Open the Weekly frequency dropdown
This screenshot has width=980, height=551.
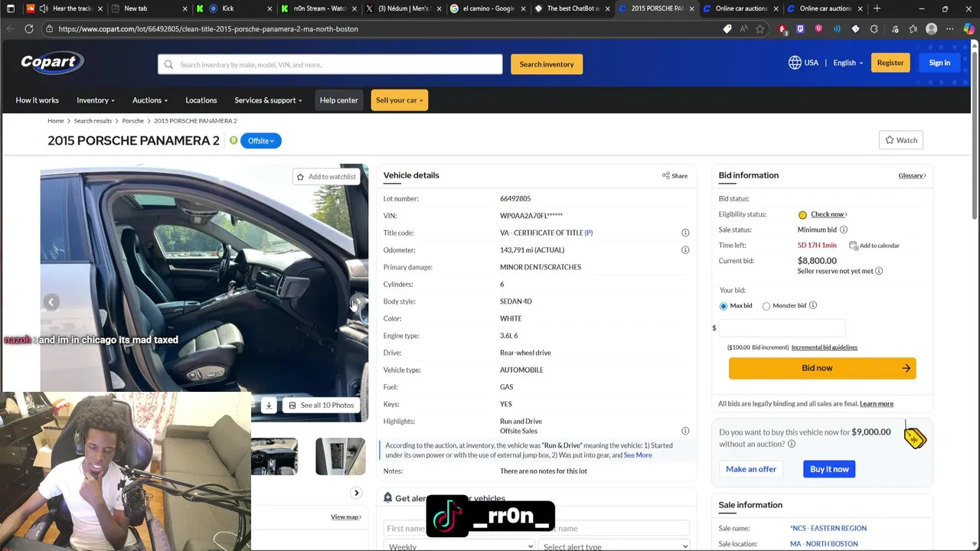[x=459, y=546]
